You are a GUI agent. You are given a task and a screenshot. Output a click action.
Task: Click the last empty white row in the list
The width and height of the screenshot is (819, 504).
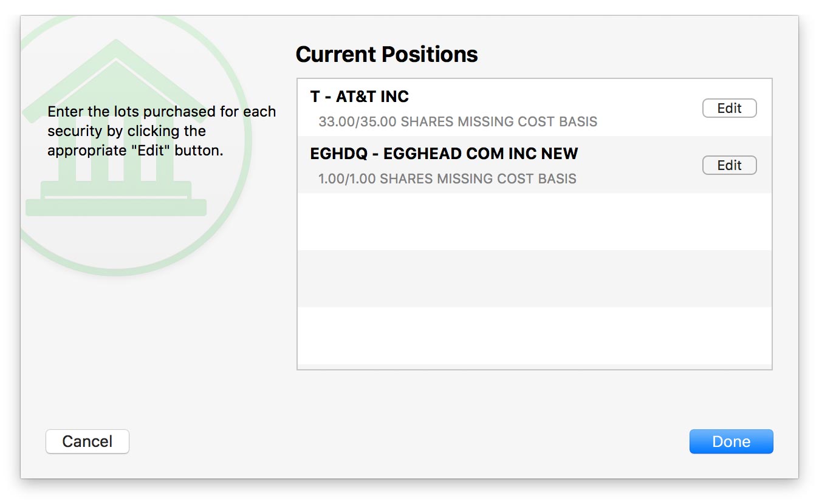click(x=535, y=335)
